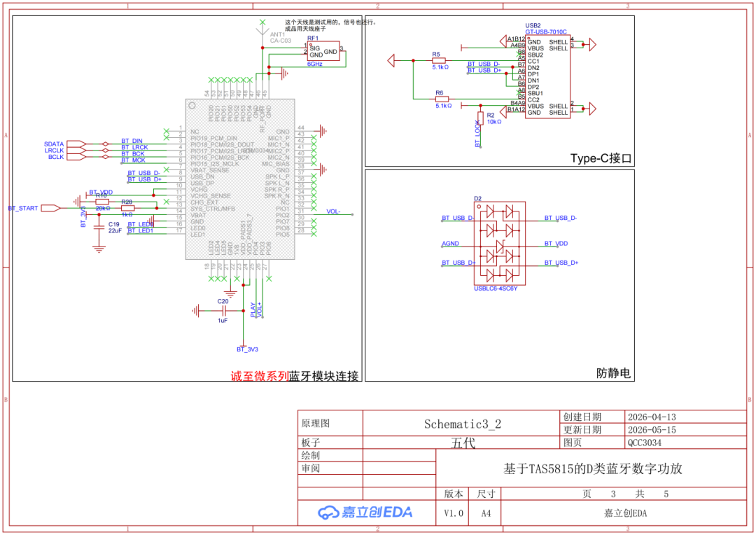The image size is (756, 535).
Task: Select the VOL- net label
Action: 333,211
